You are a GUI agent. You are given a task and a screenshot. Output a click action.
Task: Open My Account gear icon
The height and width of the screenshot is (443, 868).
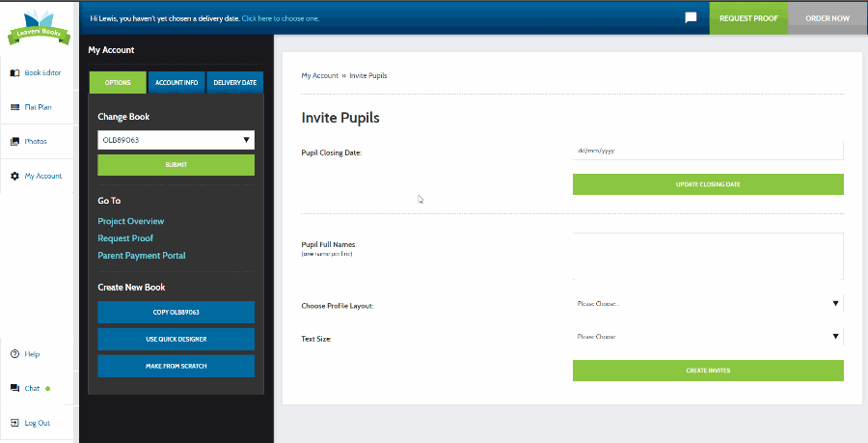click(15, 176)
